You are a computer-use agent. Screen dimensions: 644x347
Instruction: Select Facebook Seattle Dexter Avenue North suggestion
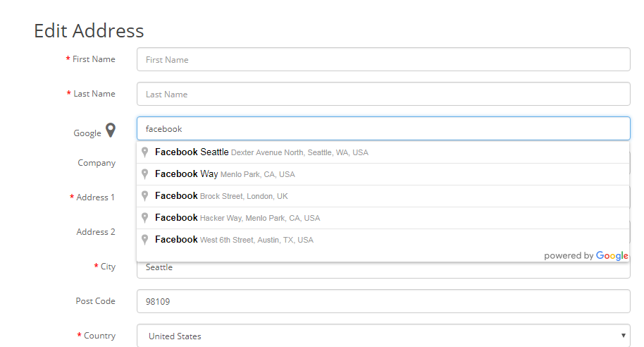pyautogui.click(x=383, y=152)
